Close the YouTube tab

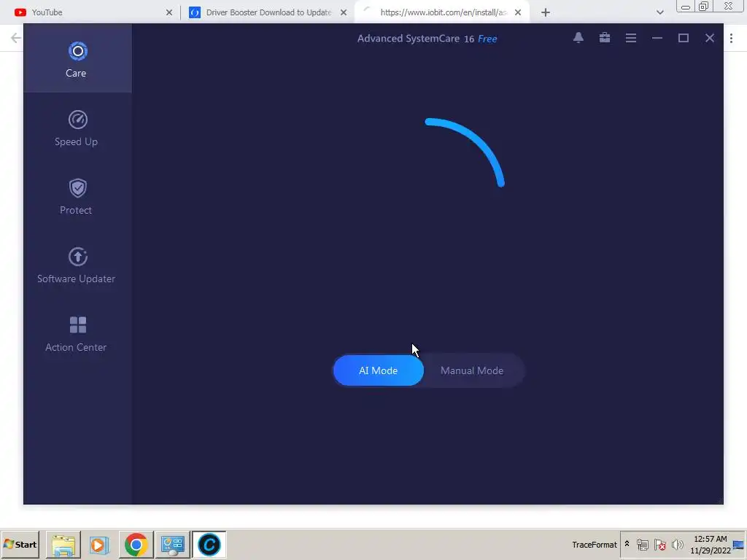pyautogui.click(x=169, y=12)
